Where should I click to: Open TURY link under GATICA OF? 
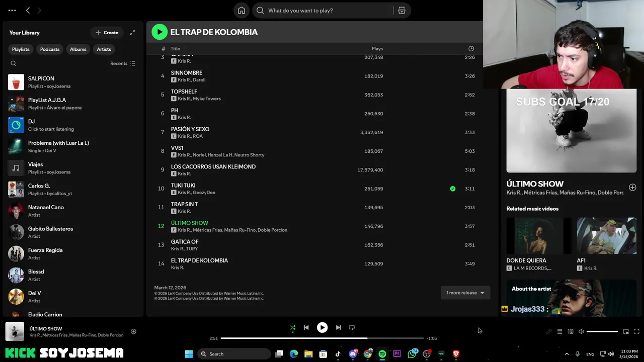192,249
